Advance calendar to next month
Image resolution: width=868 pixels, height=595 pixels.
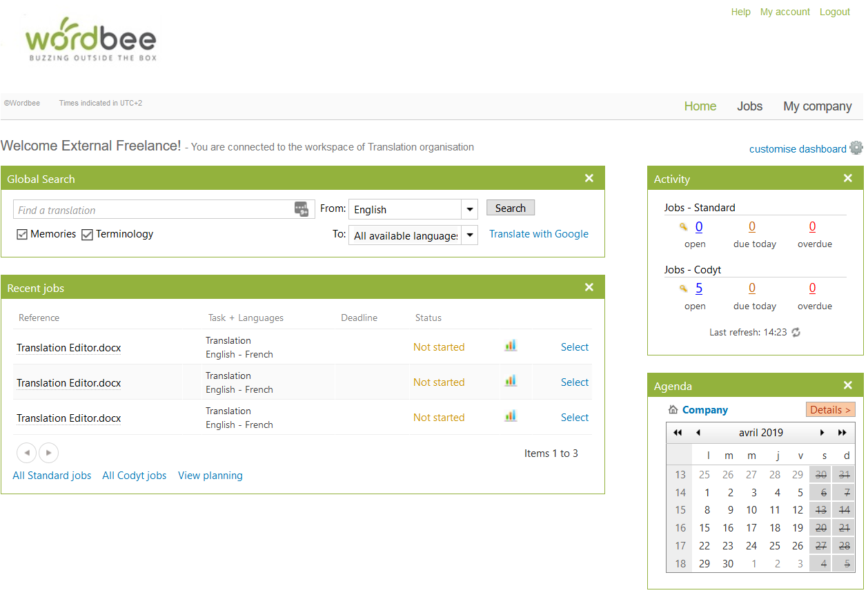[822, 433]
